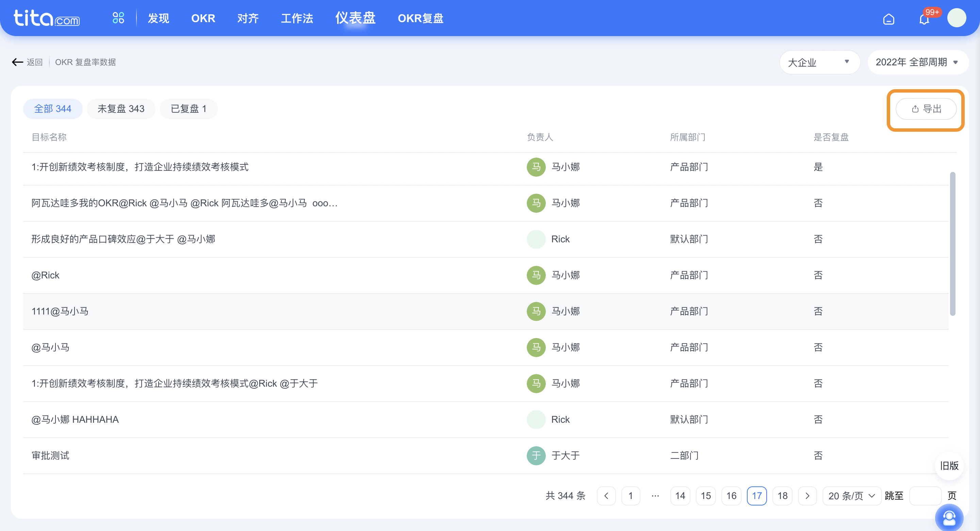Click 于大于 owner name
980x531 pixels.
(x=566, y=456)
